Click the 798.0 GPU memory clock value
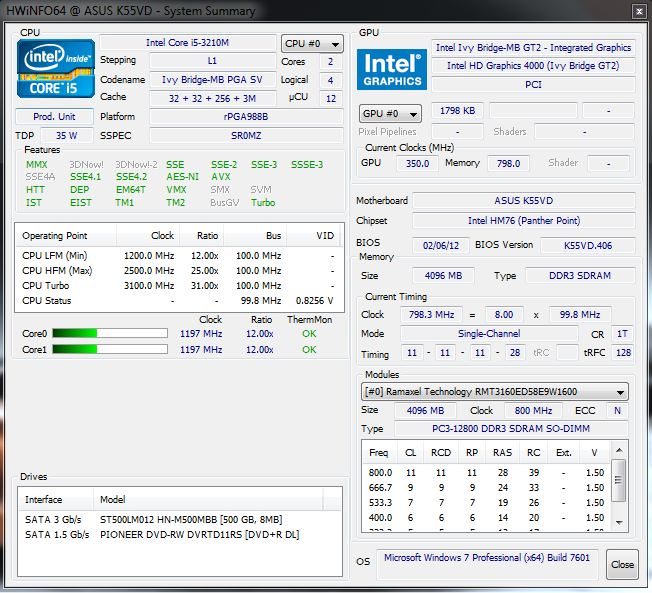652x593 pixels. tap(509, 163)
